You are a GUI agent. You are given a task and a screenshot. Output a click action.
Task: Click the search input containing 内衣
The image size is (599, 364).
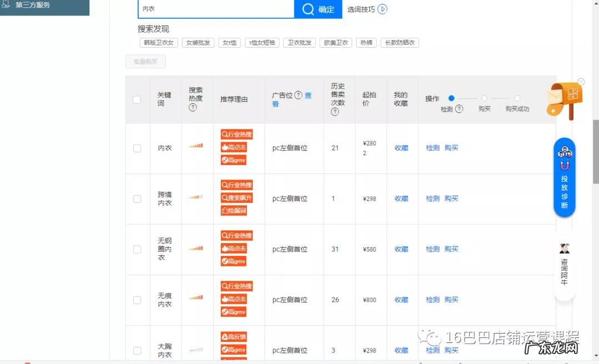click(216, 9)
